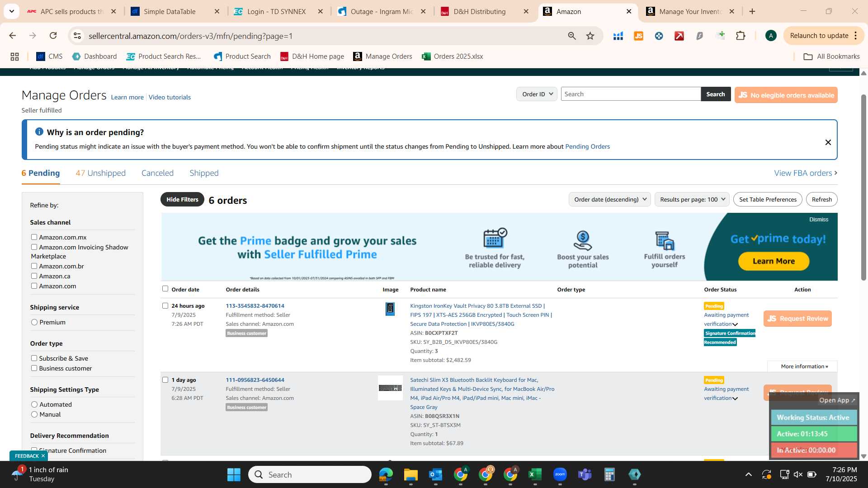The image size is (868, 488).
Task: Click the Search orders button
Action: coord(716,94)
